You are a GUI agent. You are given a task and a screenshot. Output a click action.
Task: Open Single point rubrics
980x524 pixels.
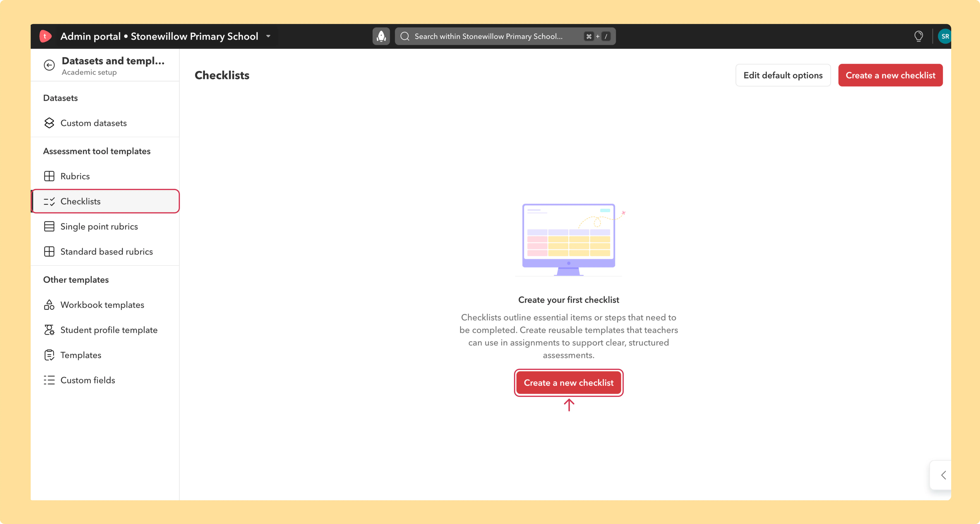(x=105, y=226)
